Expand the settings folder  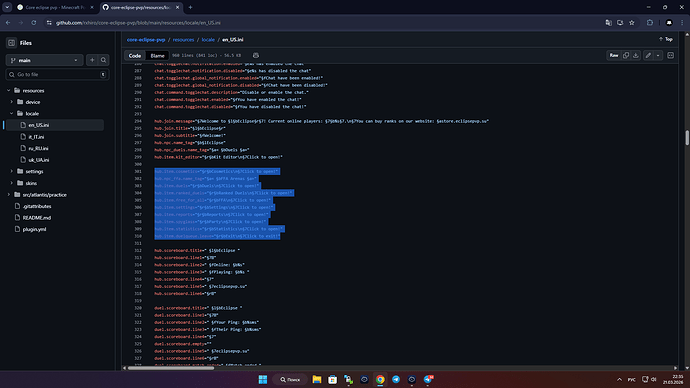(12, 172)
